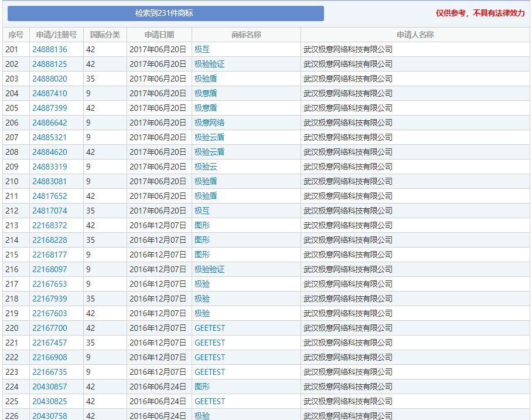Open 图形 trademark in row 213
This screenshot has height=420, width=532.
202,225
